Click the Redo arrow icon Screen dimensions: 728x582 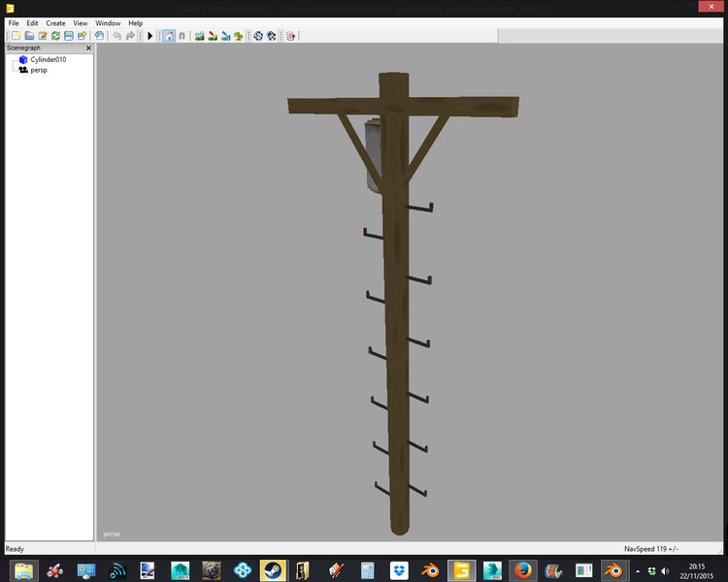pos(130,36)
